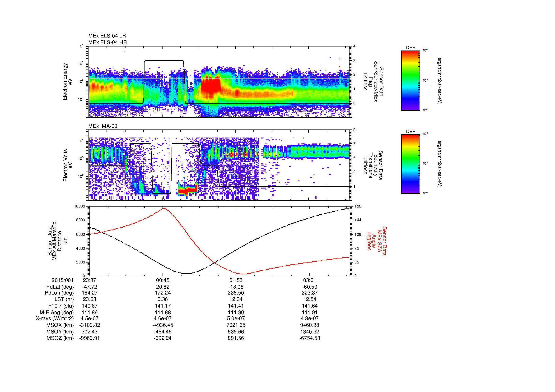Screen dimensions: 555x392
Task: Click the date label '2015/001'
Action: 63,280
